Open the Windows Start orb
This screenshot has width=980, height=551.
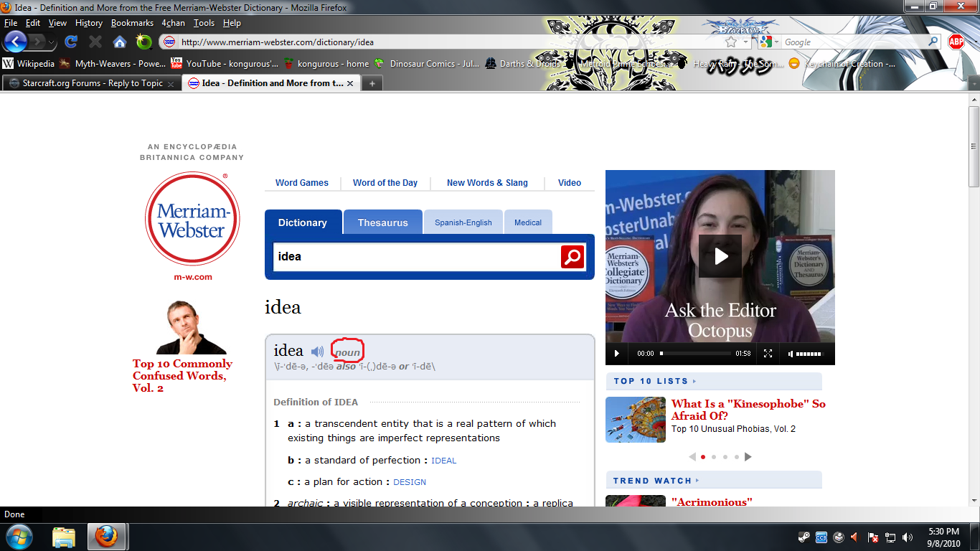[x=19, y=536]
